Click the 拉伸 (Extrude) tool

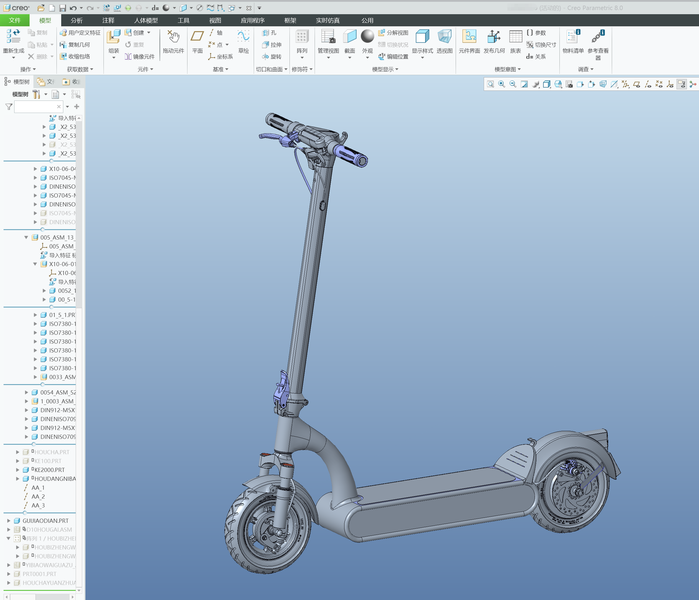[x=271, y=45]
